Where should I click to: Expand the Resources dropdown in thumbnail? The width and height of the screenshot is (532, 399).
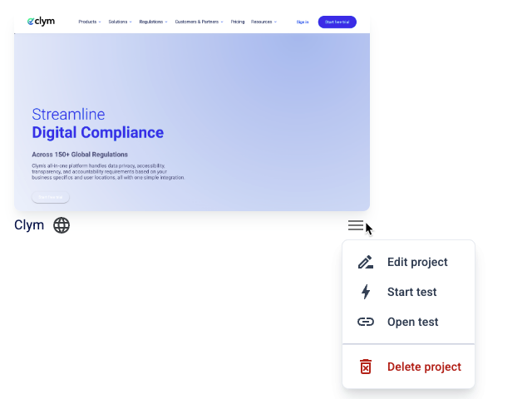click(x=264, y=22)
